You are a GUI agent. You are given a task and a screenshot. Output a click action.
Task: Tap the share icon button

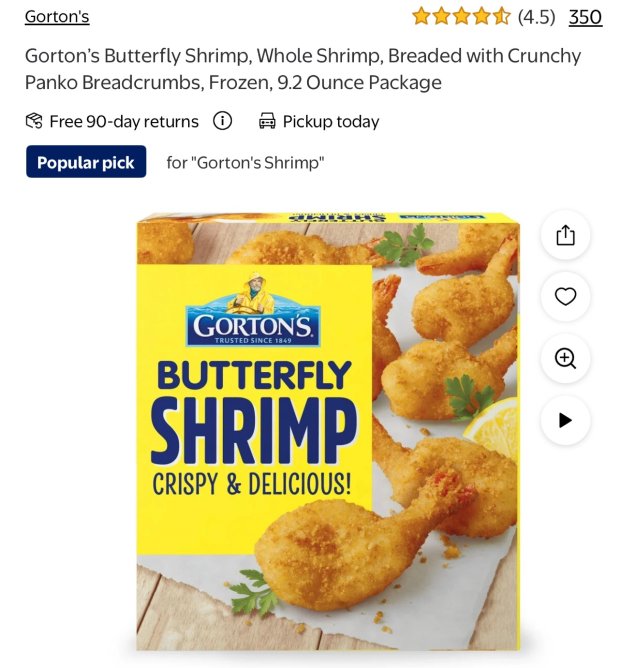coord(565,235)
